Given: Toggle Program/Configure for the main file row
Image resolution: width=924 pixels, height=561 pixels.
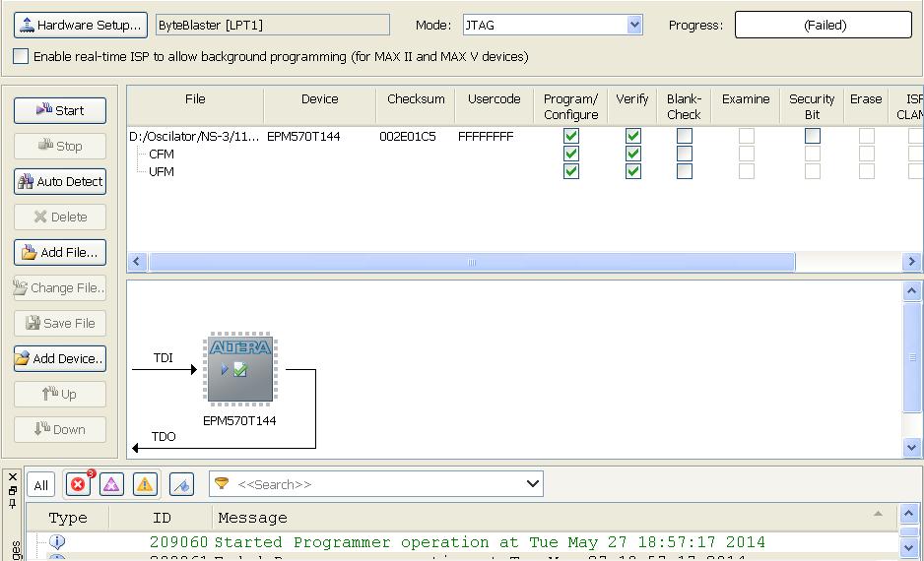Looking at the screenshot, I should 571,136.
